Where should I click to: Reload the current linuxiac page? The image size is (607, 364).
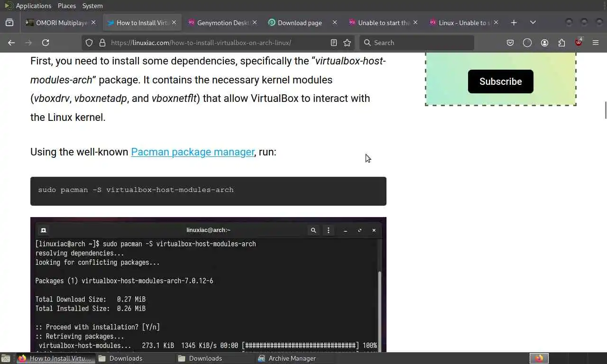click(46, 43)
